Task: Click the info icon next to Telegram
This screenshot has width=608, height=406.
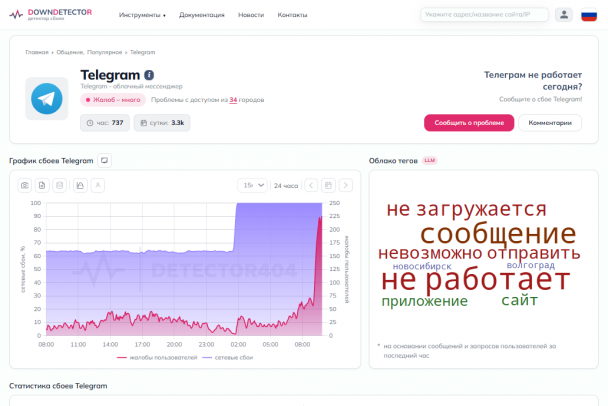Action: 149,75
